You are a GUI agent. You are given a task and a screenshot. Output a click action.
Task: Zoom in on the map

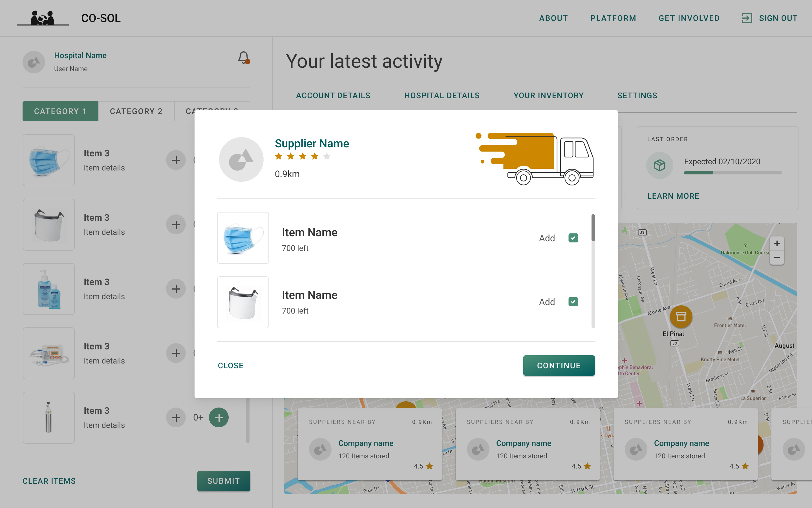pyautogui.click(x=777, y=243)
